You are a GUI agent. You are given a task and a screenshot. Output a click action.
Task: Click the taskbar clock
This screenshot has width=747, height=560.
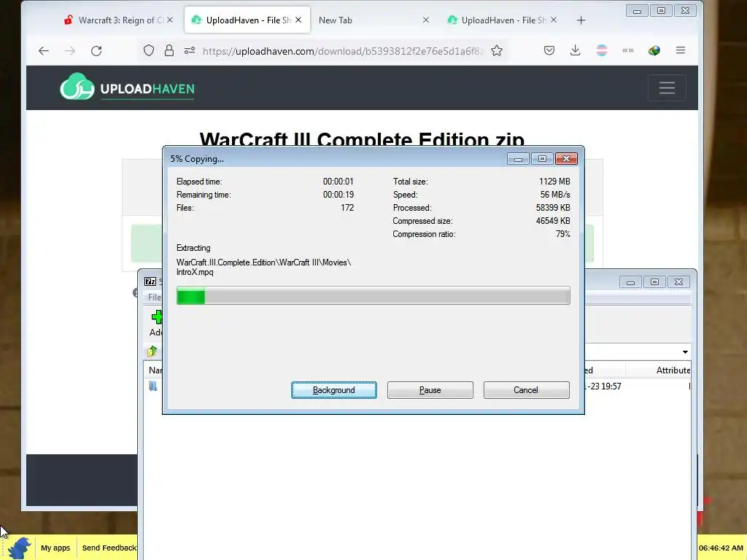721,548
